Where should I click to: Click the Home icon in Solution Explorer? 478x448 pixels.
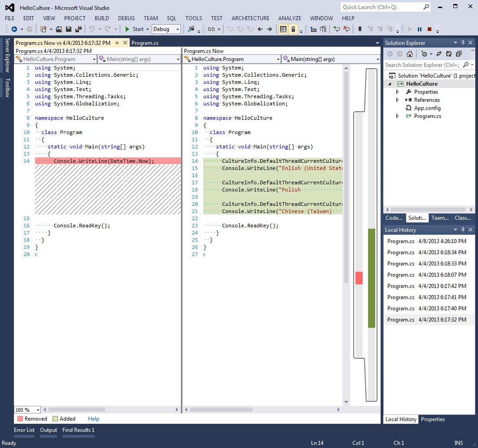coord(410,54)
